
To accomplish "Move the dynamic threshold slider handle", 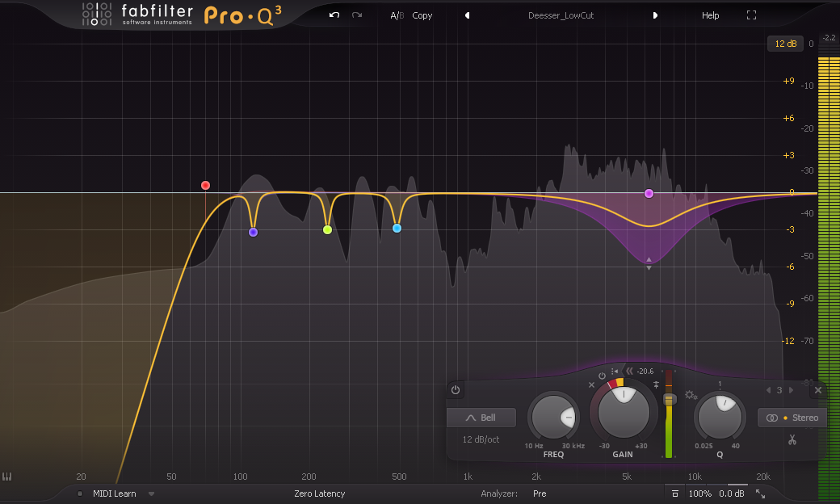I will [669, 400].
